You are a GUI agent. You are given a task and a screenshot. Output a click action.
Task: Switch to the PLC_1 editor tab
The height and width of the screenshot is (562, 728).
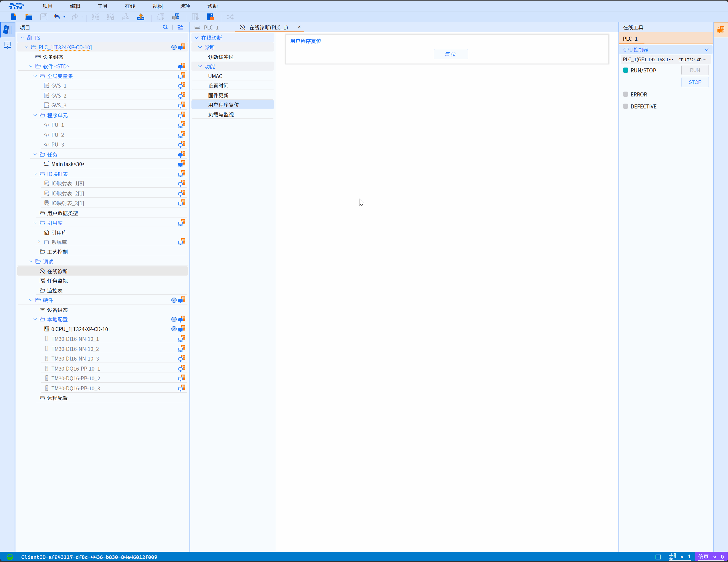click(x=211, y=27)
